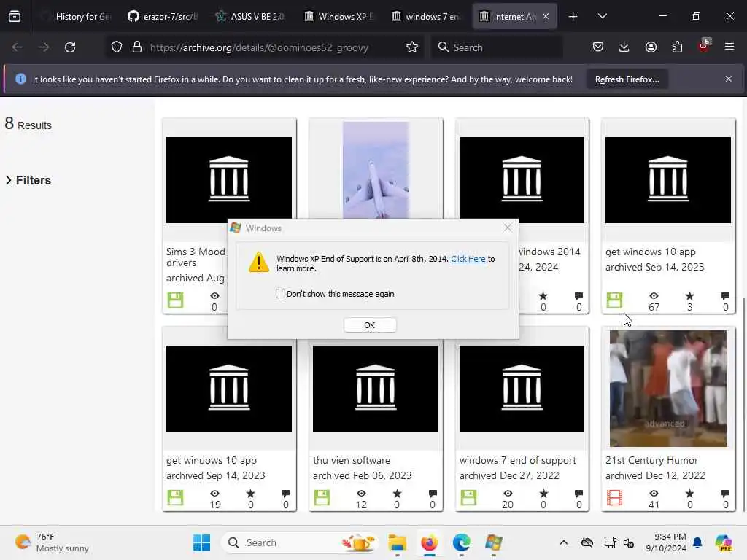Open the list all tabs dropdown

tap(602, 16)
